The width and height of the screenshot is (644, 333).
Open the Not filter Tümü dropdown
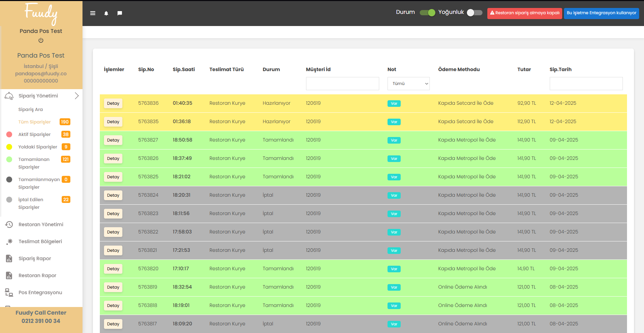click(x=408, y=84)
